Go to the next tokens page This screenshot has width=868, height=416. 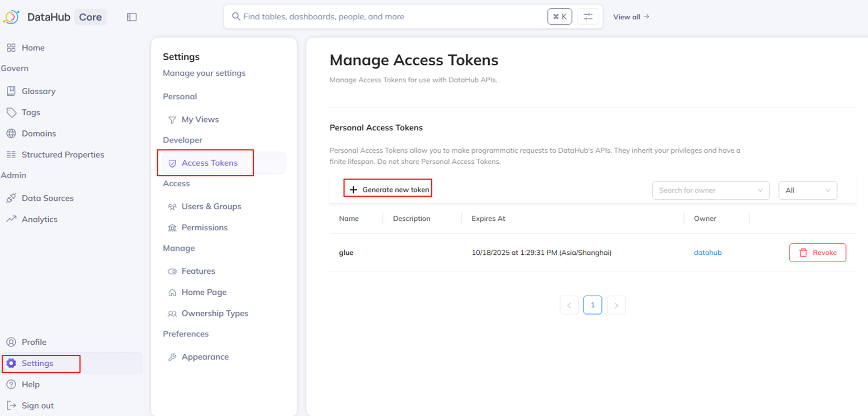coord(616,305)
